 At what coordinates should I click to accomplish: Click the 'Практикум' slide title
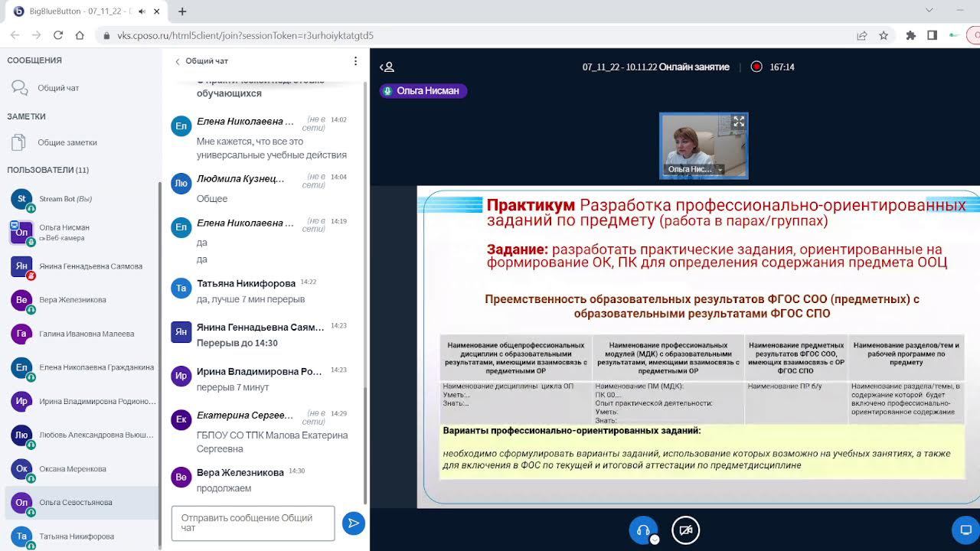pyautogui.click(x=531, y=205)
